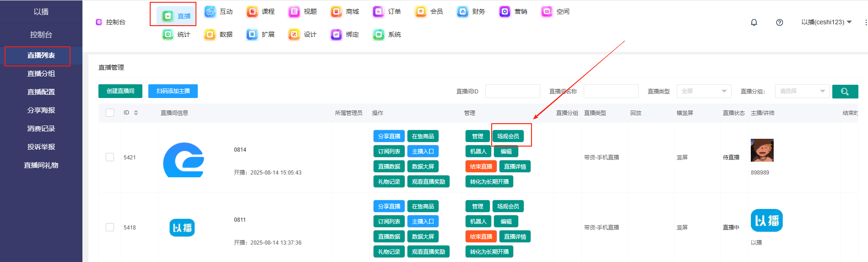Click the 直播间ID input field
This screenshot has height=262, width=868.
(512, 91)
